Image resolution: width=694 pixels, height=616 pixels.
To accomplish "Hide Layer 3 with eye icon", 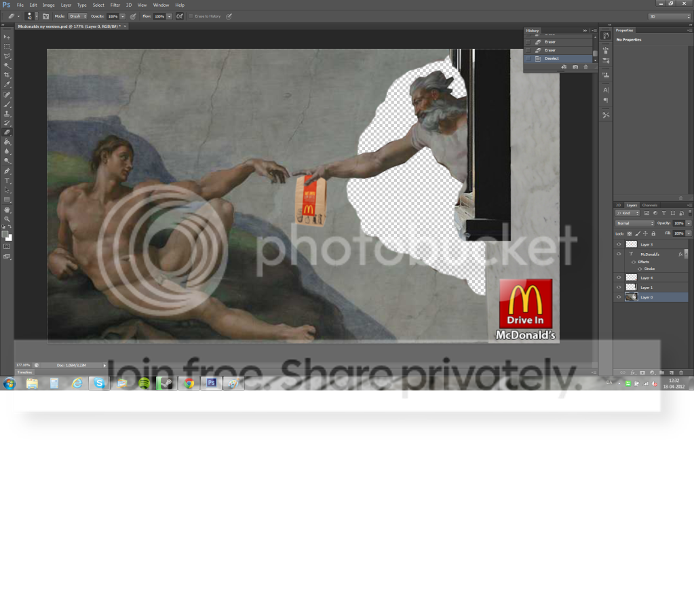I will tap(619, 244).
